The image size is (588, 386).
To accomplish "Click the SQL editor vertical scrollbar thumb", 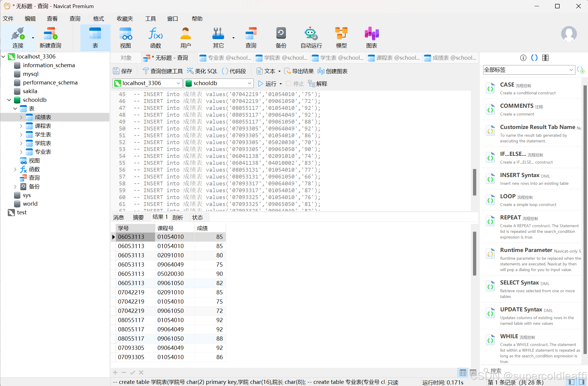I will 474,182.
